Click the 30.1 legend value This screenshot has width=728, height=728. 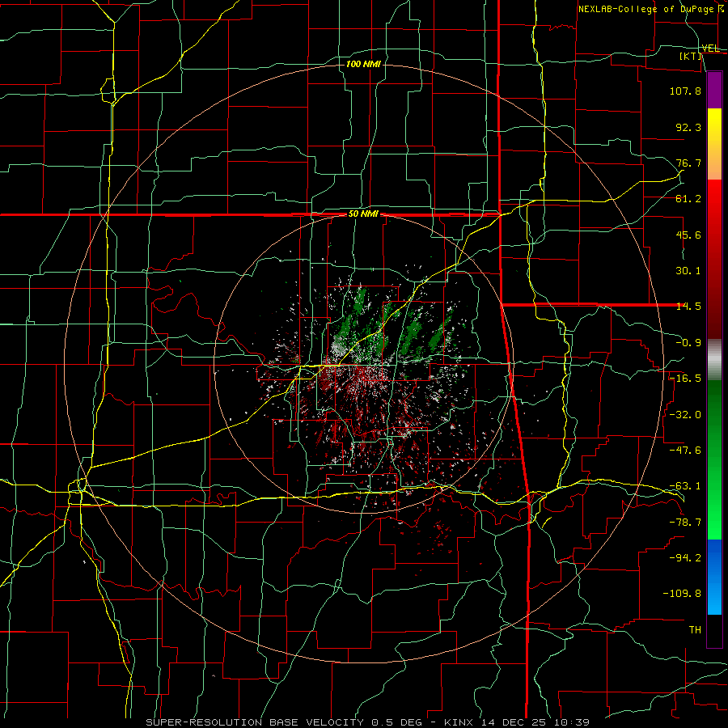click(688, 271)
